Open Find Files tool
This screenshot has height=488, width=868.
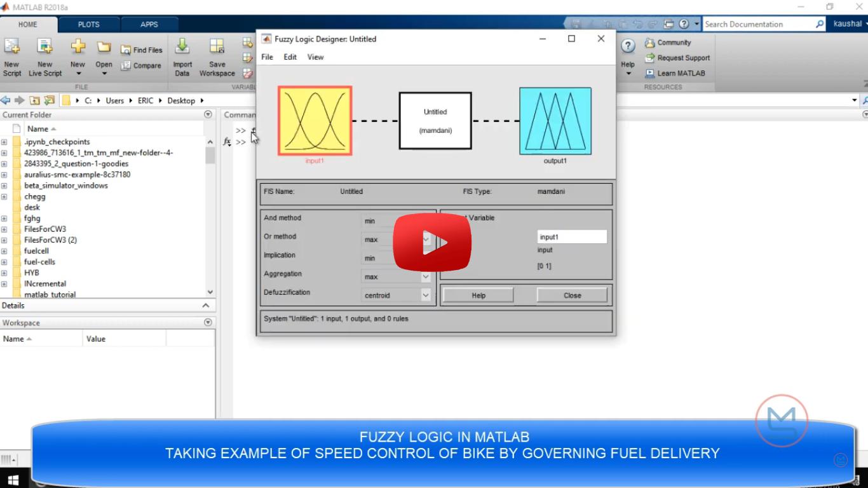pos(141,50)
